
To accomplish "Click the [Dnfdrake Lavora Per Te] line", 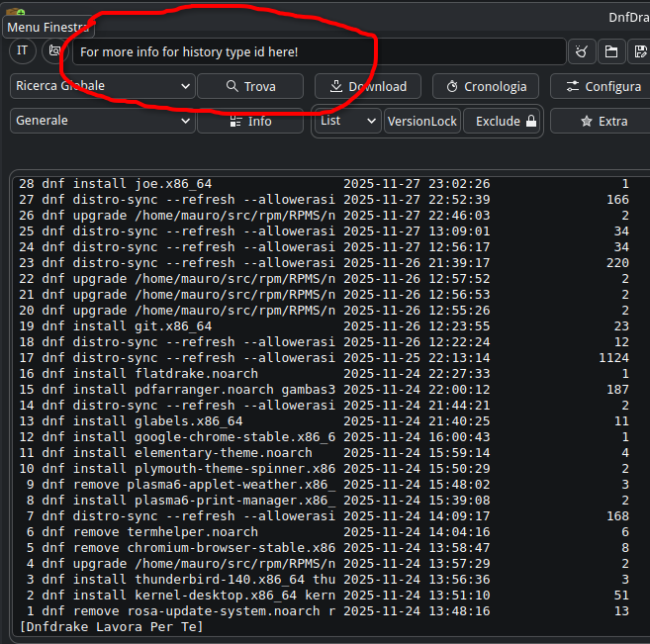I will click(x=112, y=627).
